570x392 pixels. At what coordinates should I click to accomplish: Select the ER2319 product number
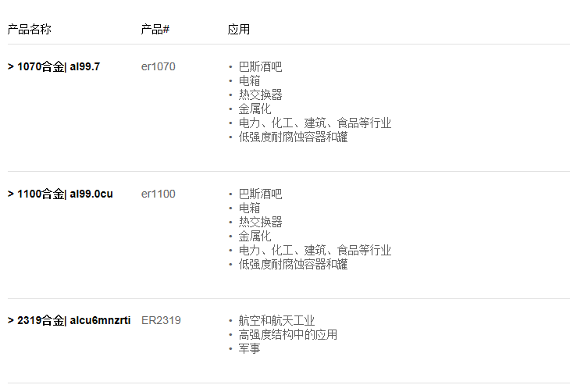pos(161,320)
